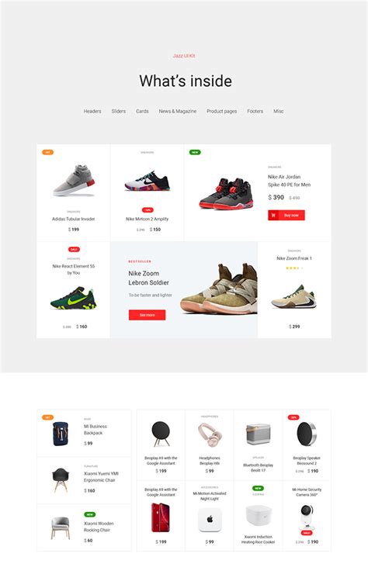Click the green NEW badge on Jordan card
Image resolution: width=368 pixels, height=588 pixels.
[195, 152]
